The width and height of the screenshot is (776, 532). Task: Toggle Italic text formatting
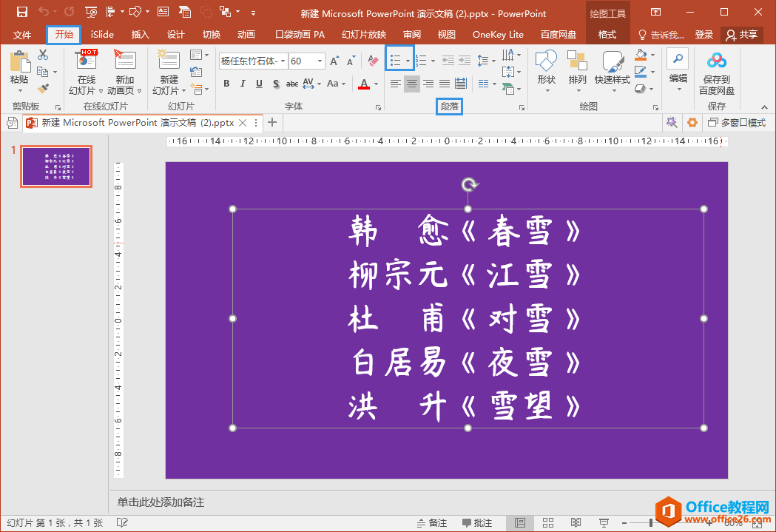coord(243,84)
